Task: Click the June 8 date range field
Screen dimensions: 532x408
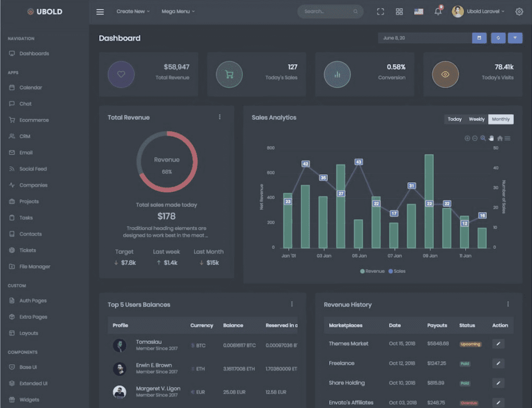Action: pyautogui.click(x=425, y=38)
